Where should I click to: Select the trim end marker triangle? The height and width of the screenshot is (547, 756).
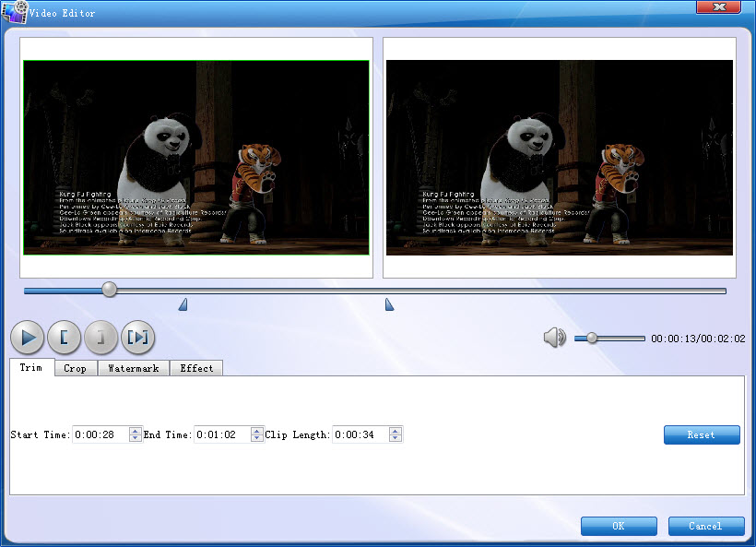(x=389, y=304)
